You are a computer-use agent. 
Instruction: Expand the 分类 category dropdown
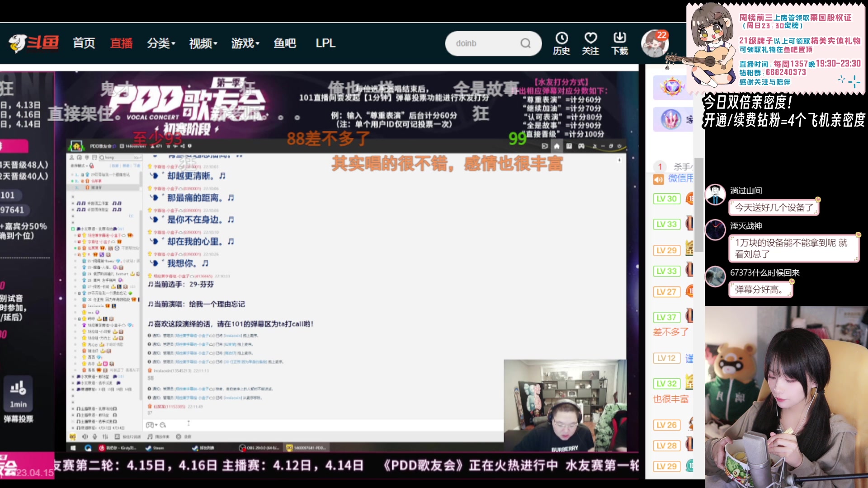161,43
